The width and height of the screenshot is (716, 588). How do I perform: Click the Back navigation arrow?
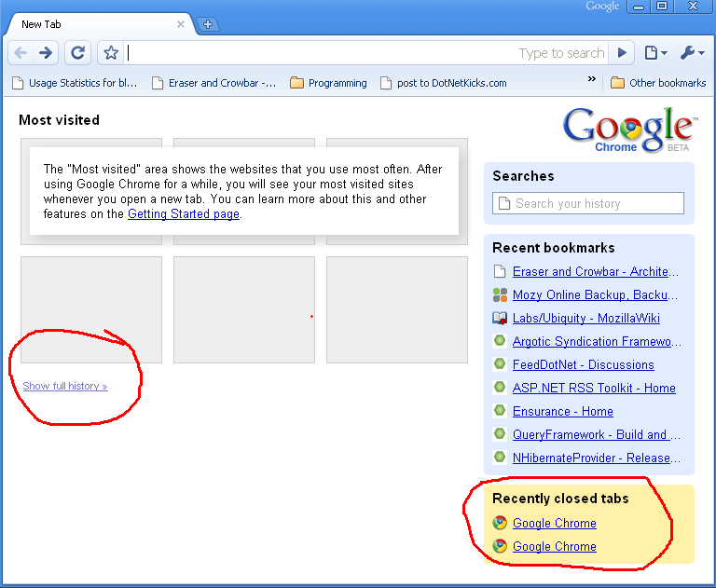point(21,53)
